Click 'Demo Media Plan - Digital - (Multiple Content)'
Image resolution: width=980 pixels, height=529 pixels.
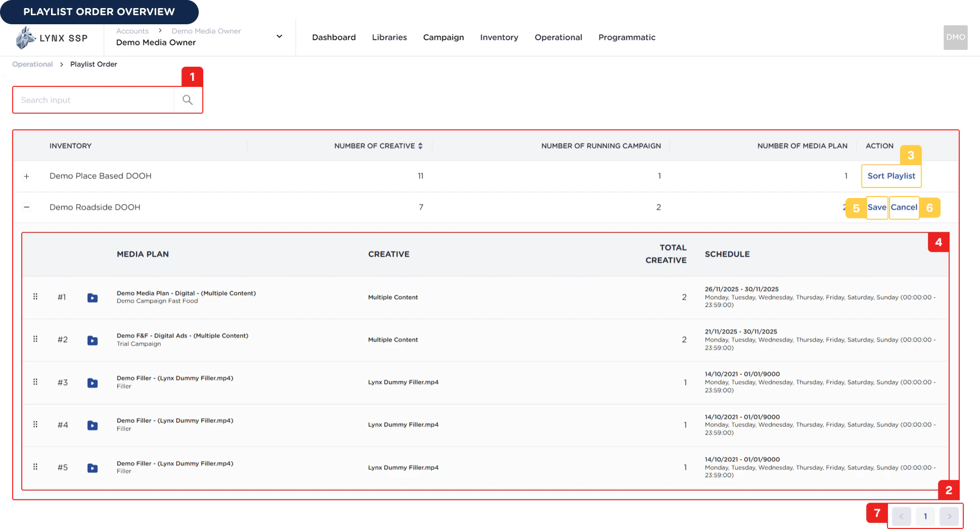(186, 293)
